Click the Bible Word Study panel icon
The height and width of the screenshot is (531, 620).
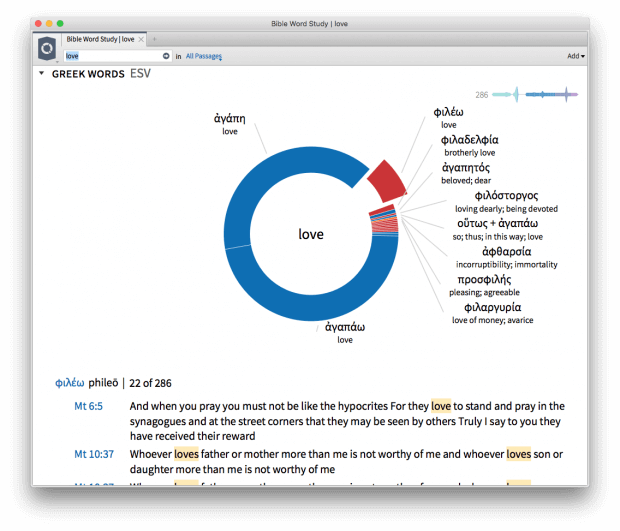[47, 47]
